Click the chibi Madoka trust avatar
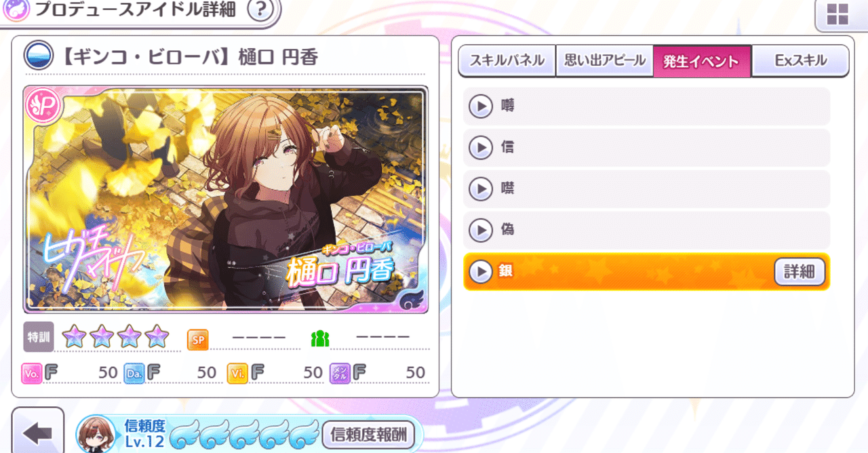Image resolution: width=868 pixels, height=453 pixels. (x=97, y=435)
